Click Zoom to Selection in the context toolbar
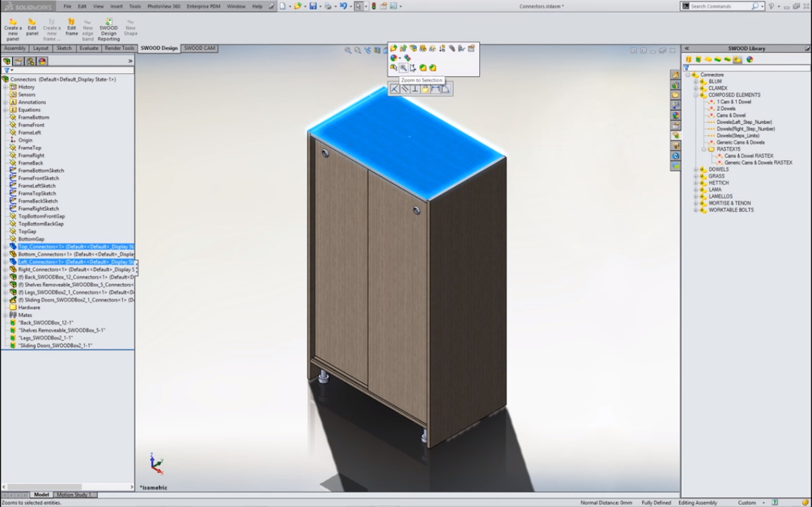 (403, 68)
